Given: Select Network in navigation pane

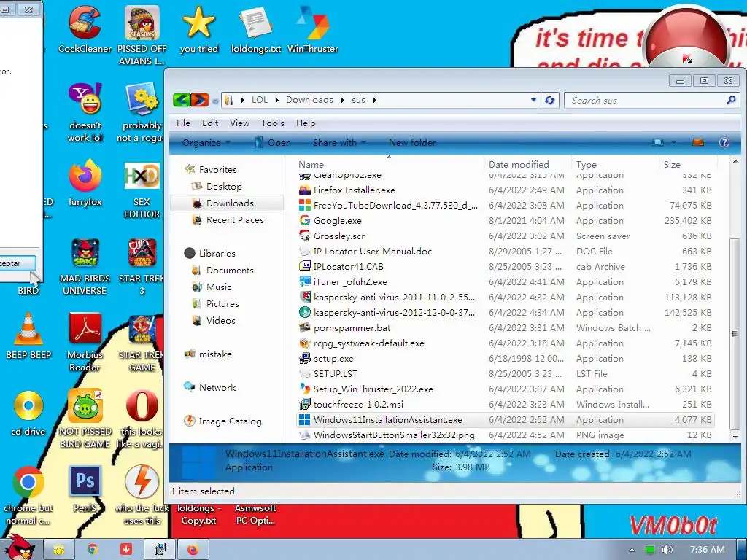Looking at the screenshot, I should 217,387.
